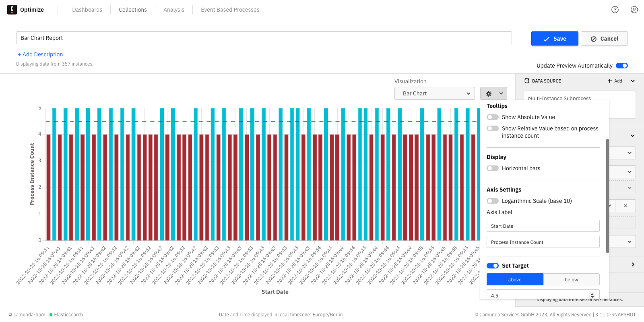
Task: Click the plus icon next to Add
Action: tap(610, 81)
